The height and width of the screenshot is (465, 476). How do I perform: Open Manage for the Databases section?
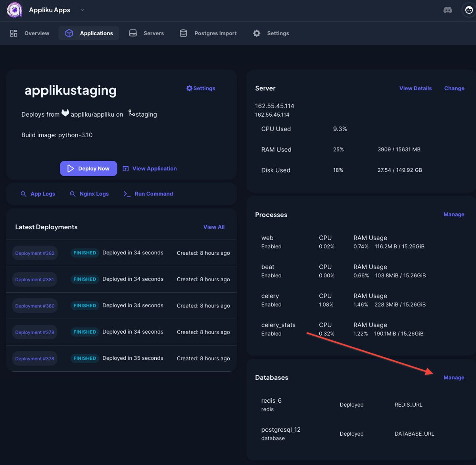(x=454, y=377)
